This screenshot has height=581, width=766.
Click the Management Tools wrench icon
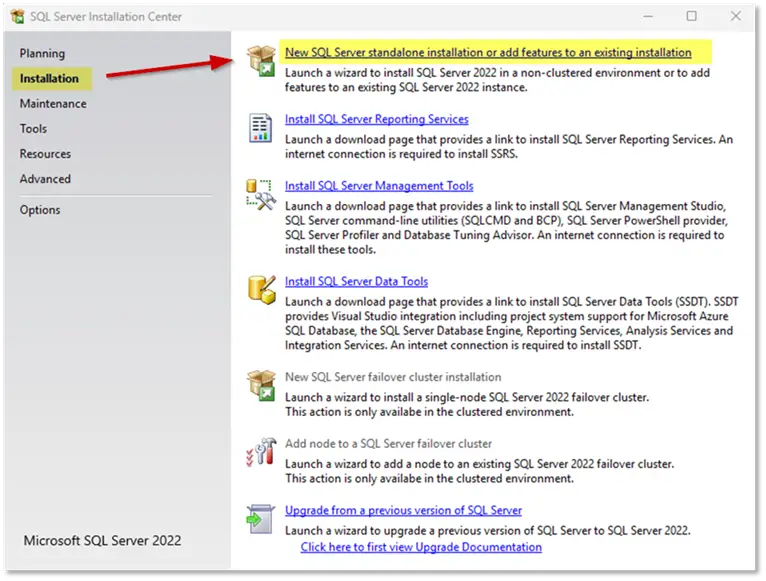point(260,195)
